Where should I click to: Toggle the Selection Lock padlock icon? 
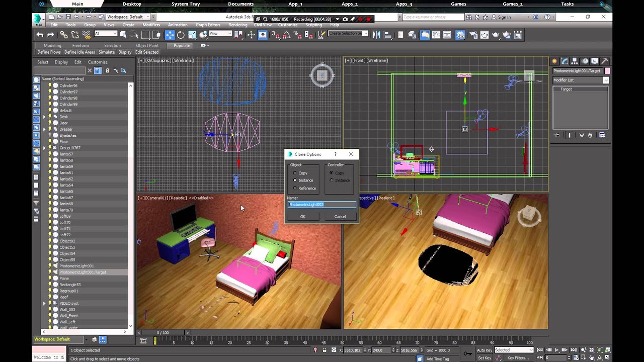(x=325, y=350)
